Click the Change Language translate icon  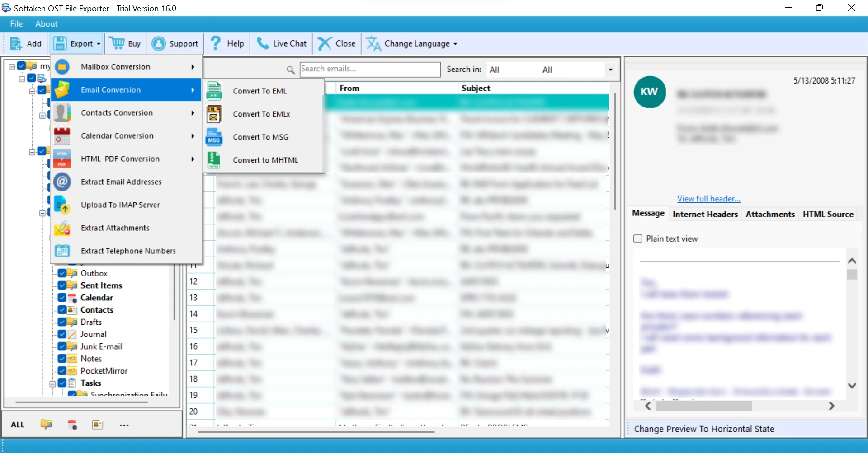374,44
